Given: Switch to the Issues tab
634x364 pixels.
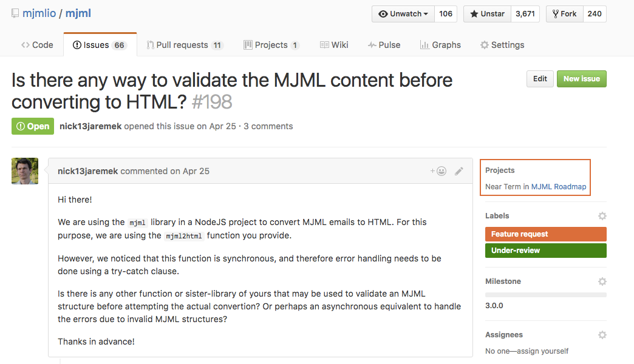Looking at the screenshot, I should click(100, 44).
